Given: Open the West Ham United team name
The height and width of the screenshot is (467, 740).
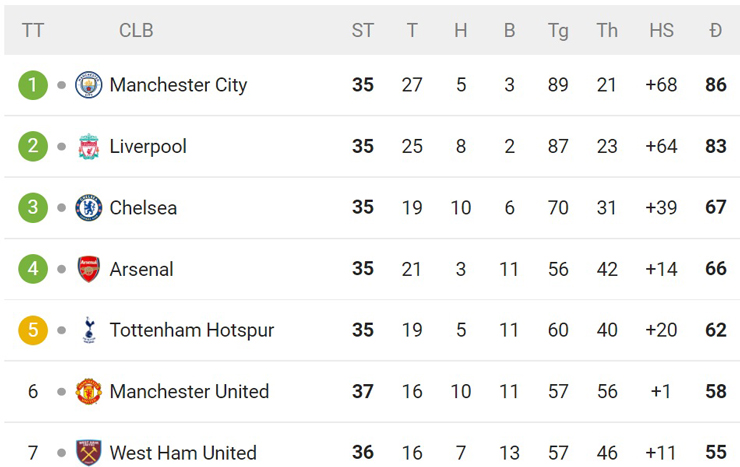Looking at the screenshot, I should (183, 452).
